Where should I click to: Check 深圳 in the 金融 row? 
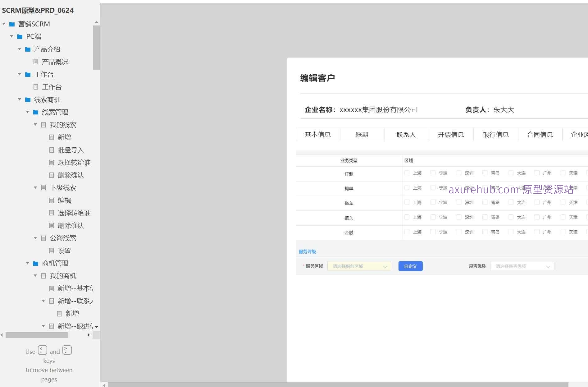[459, 232]
